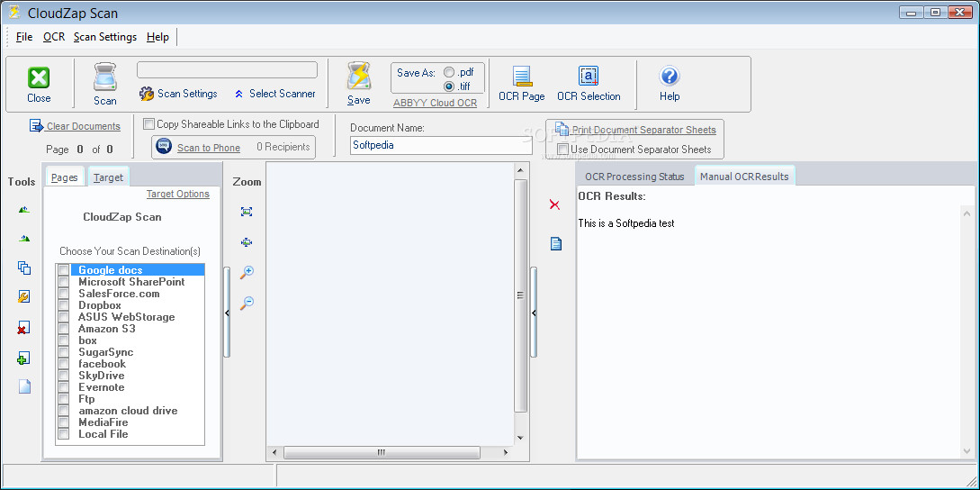This screenshot has width=980, height=490.
Task: Check the Local File destination
Action: (64, 433)
